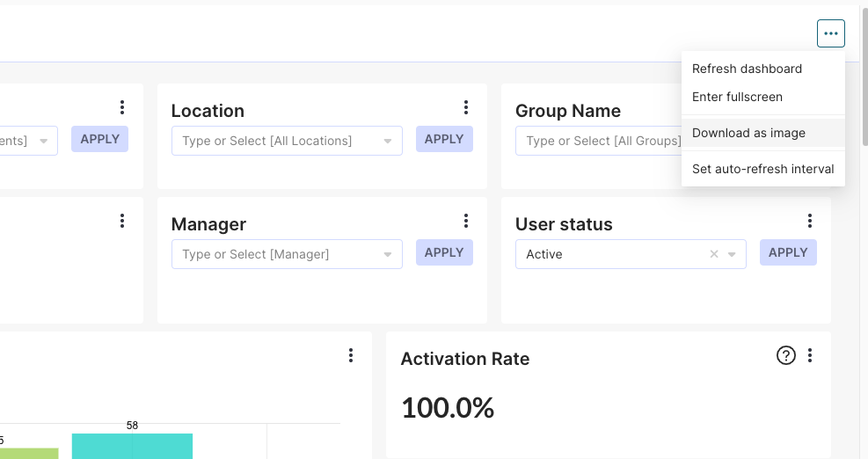Click the Group Name heading
Screen dimensions: 868x459
tap(568, 111)
